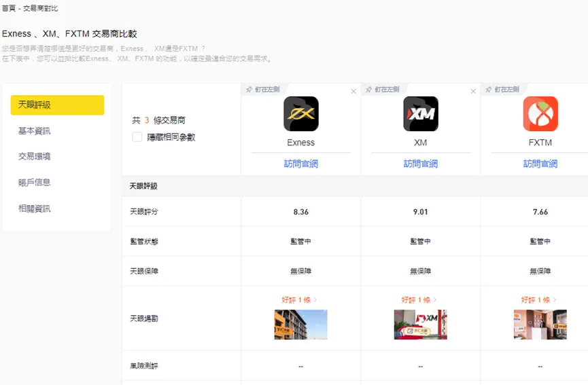Click the 共 3 條交易商 count text
Image resolution: width=588 pixels, height=385 pixels.
coord(158,120)
